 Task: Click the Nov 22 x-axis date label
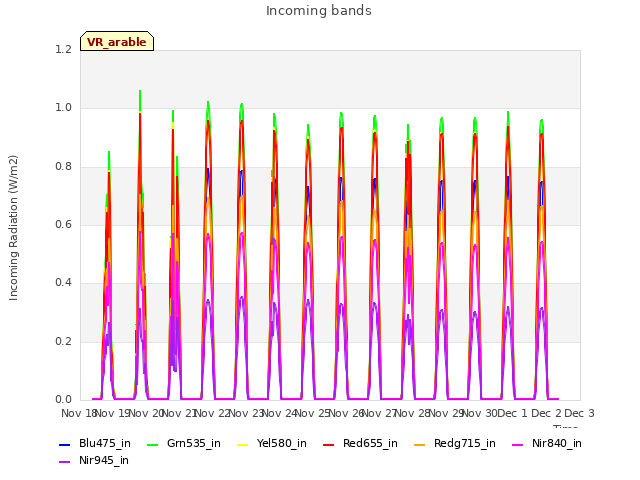pyautogui.click(x=213, y=413)
